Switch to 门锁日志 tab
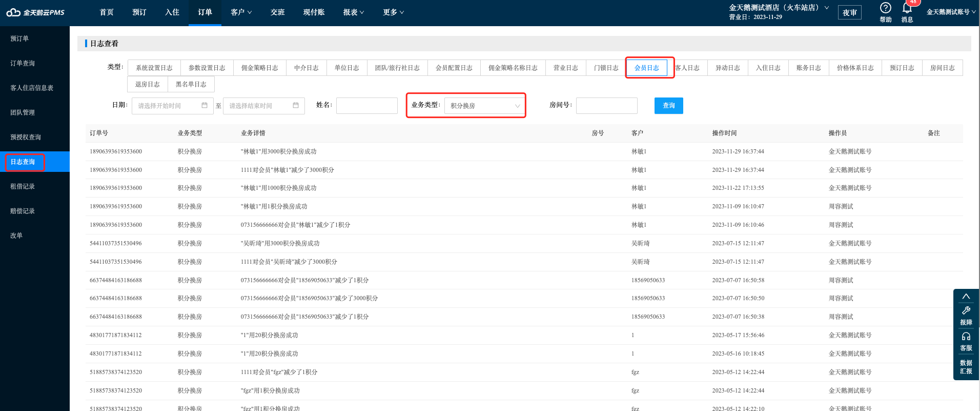Viewport: 980px width, 411px height. pos(606,68)
